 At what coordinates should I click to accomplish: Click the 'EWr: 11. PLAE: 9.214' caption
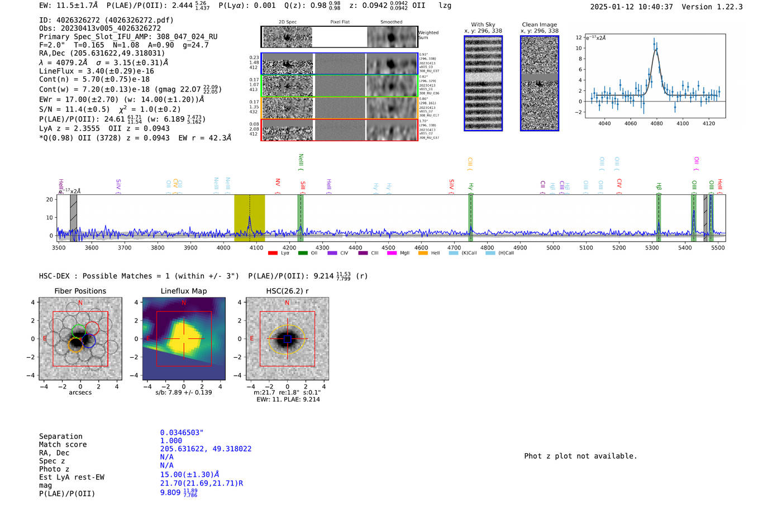click(288, 400)
